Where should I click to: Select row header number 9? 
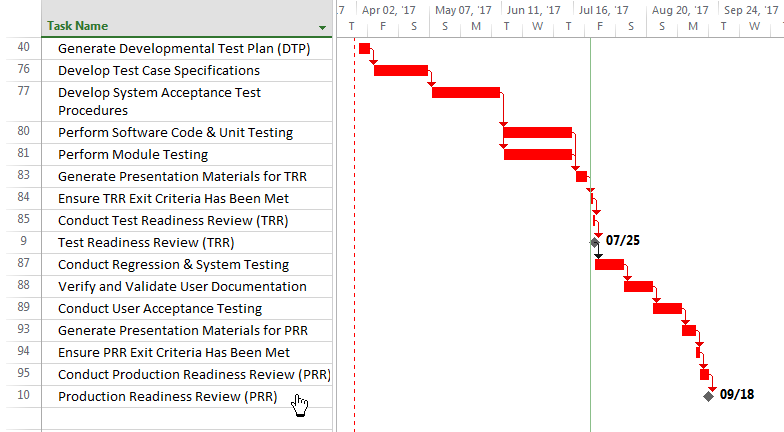click(x=24, y=242)
